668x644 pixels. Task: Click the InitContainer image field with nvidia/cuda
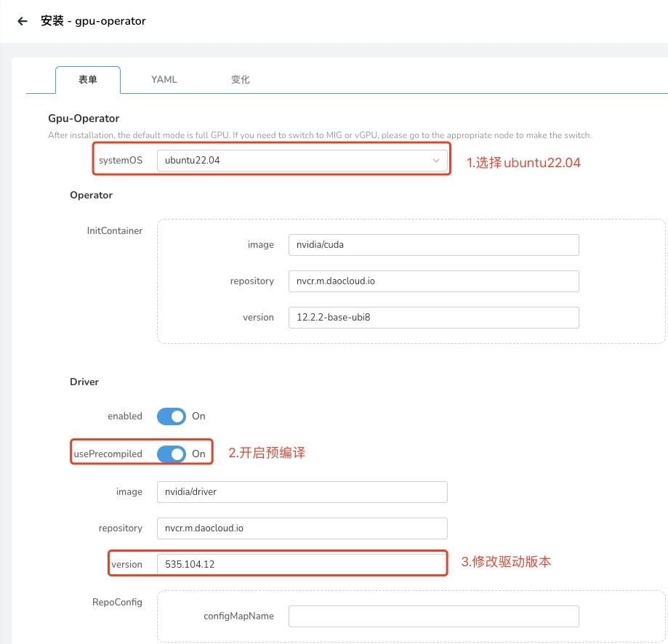[433, 245]
